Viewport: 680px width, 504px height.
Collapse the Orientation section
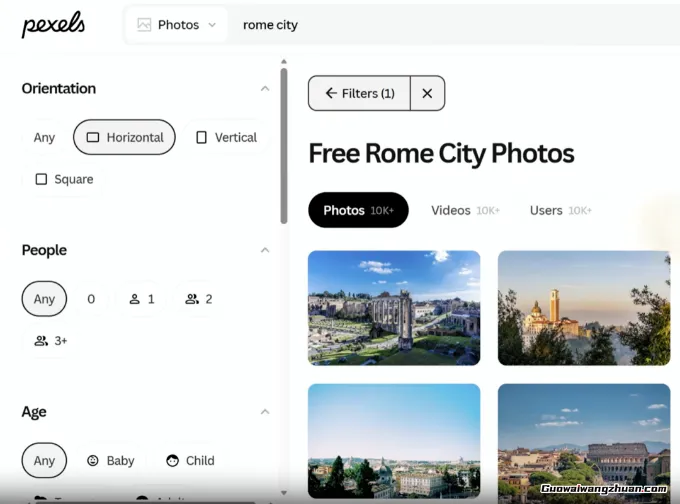[265, 89]
